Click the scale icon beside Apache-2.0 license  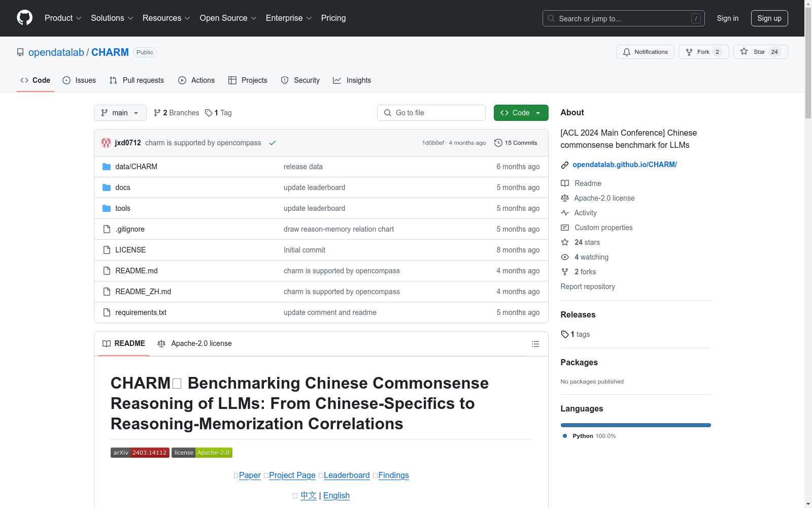pyautogui.click(x=565, y=198)
